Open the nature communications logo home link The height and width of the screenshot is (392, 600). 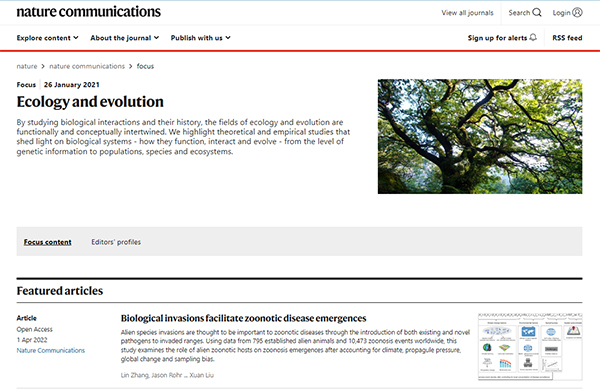(x=88, y=12)
